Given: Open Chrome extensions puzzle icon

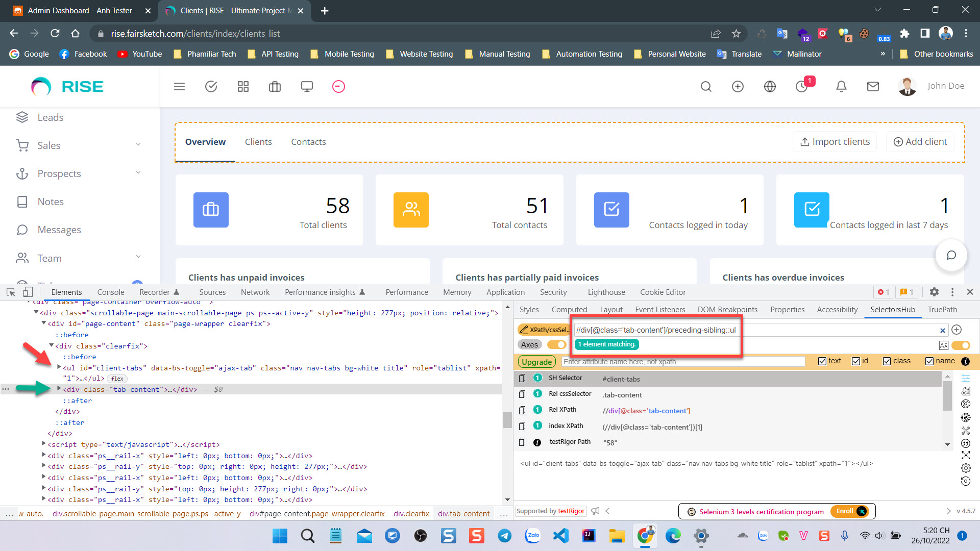Looking at the screenshot, I should point(904,34).
